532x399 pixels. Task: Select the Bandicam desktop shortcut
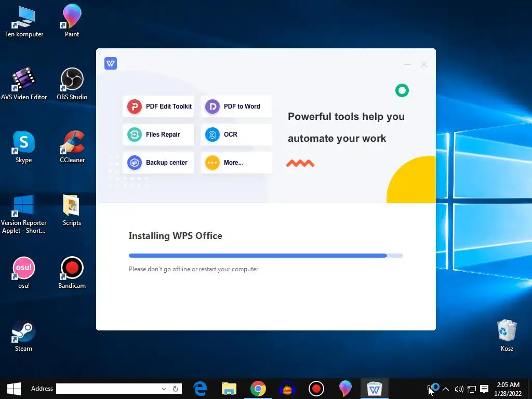tap(72, 272)
